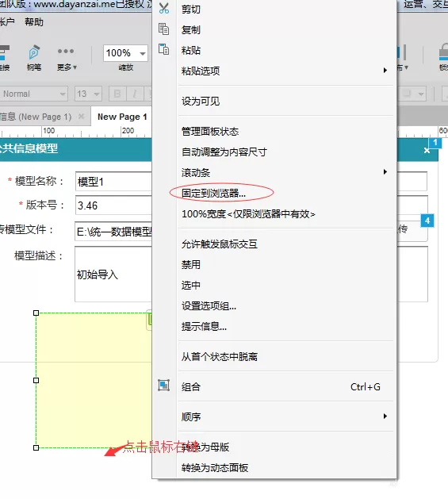Open 提示信息... menu entry
This screenshot has width=448, height=499.
point(274,326)
